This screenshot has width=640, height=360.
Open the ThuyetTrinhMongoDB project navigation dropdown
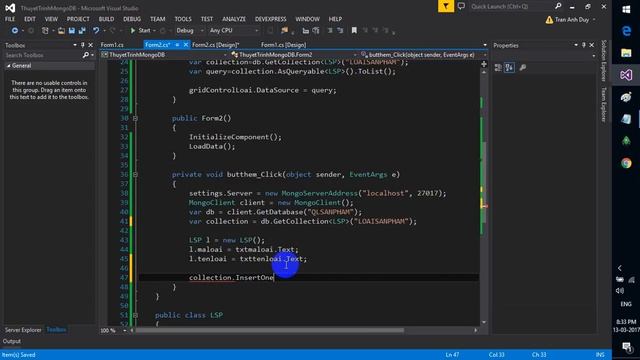(164, 55)
